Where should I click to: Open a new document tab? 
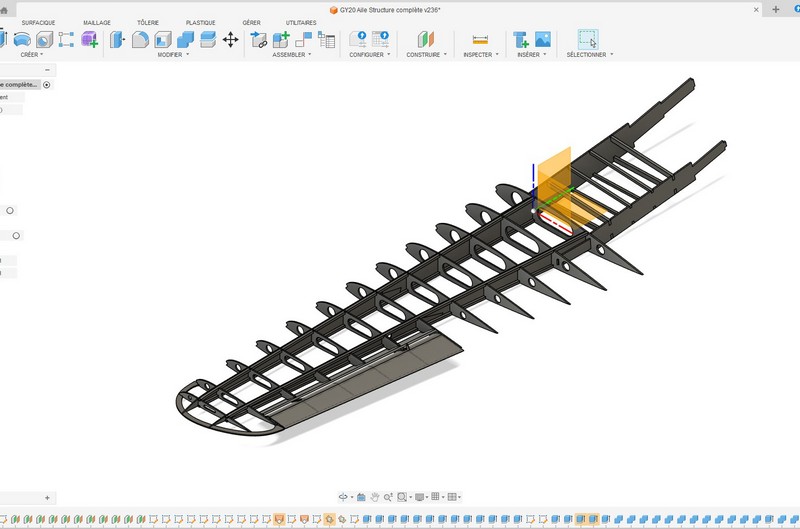776,9
